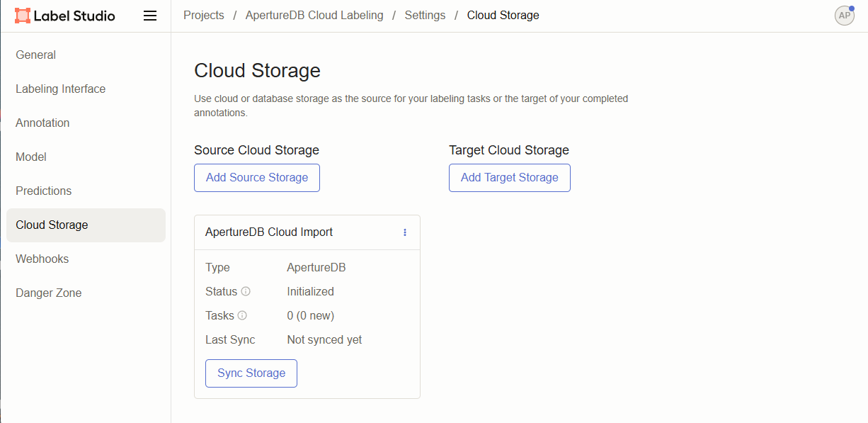Click the Label Studio logo

pyautogui.click(x=64, y=16)
